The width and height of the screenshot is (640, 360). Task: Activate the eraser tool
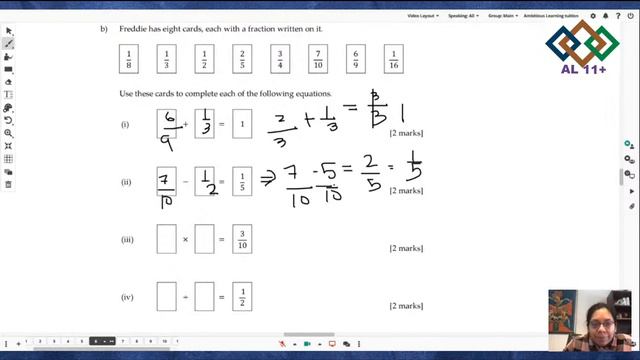click(9, 82)
